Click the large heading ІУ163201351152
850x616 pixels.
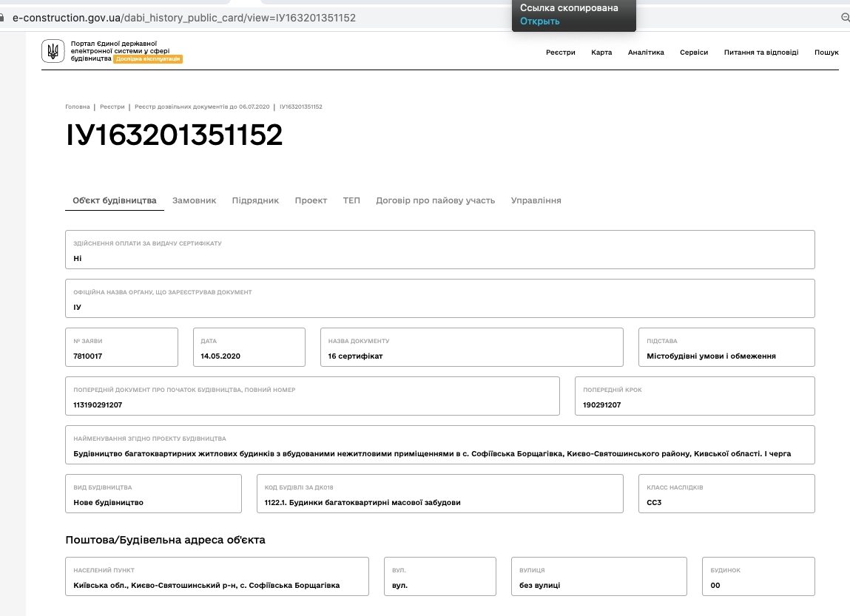174,135
